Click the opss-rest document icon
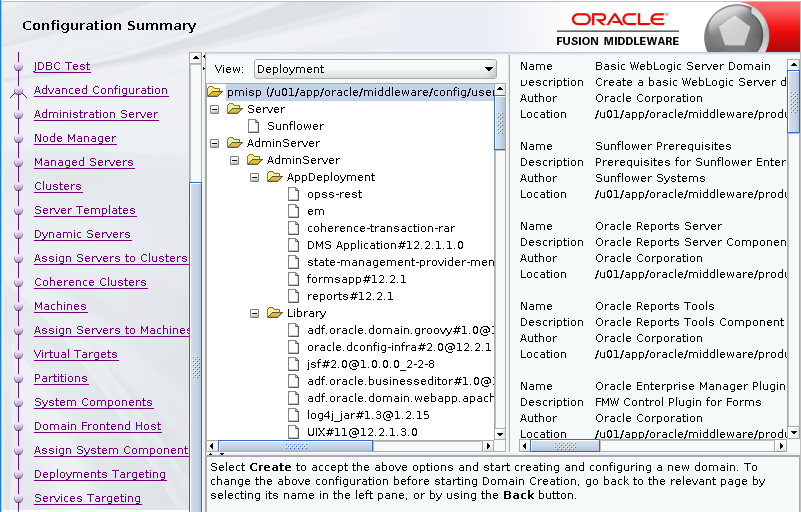 (294, 194)
